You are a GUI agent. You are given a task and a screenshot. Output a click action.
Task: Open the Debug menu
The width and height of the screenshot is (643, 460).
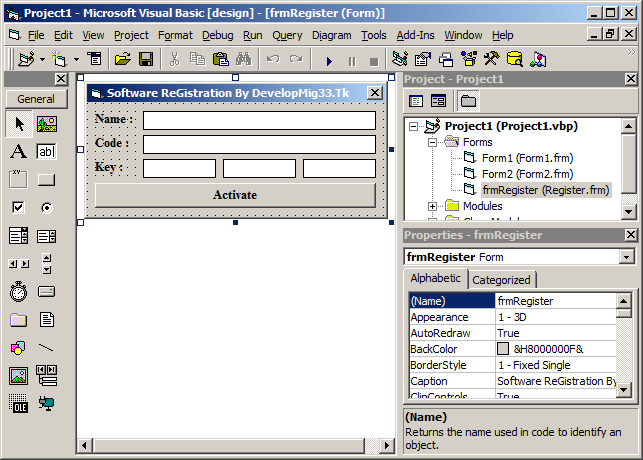point(218,35)
